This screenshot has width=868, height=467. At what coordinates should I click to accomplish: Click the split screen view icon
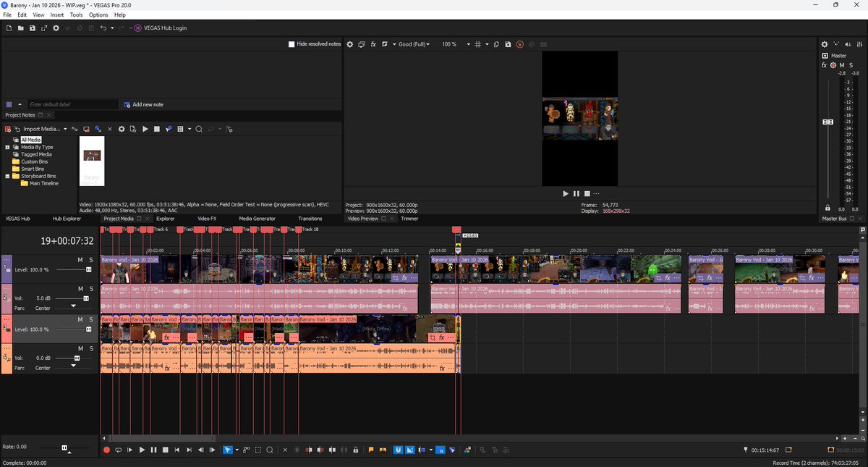[385, 44]
